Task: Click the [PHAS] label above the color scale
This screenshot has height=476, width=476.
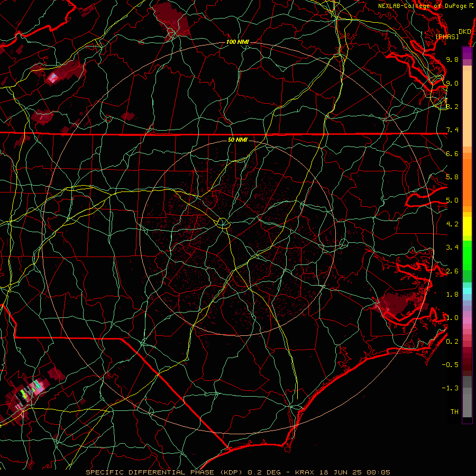Action: click(x=447, y=36)
